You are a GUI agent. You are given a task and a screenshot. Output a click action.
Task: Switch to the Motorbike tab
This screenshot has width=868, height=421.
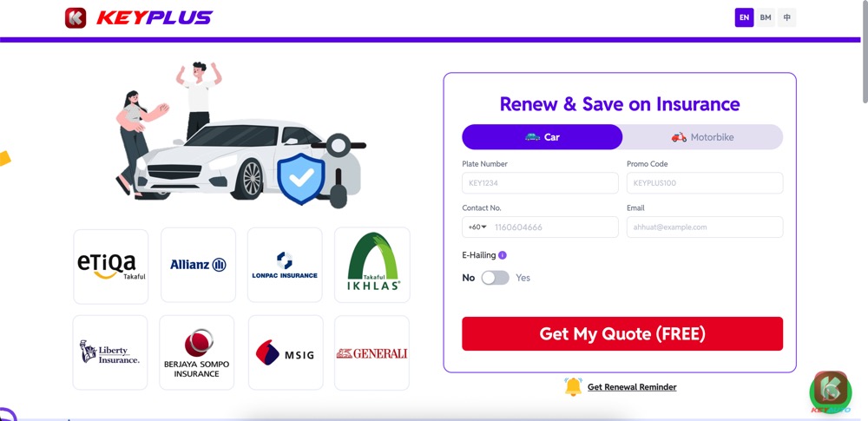pos(702,137)
